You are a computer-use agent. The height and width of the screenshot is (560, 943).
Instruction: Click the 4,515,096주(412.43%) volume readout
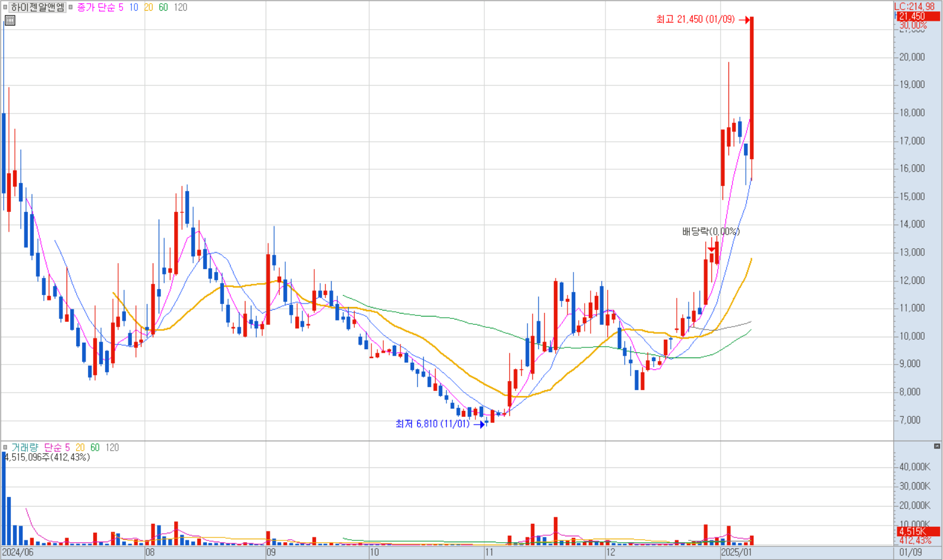(47, 457)
